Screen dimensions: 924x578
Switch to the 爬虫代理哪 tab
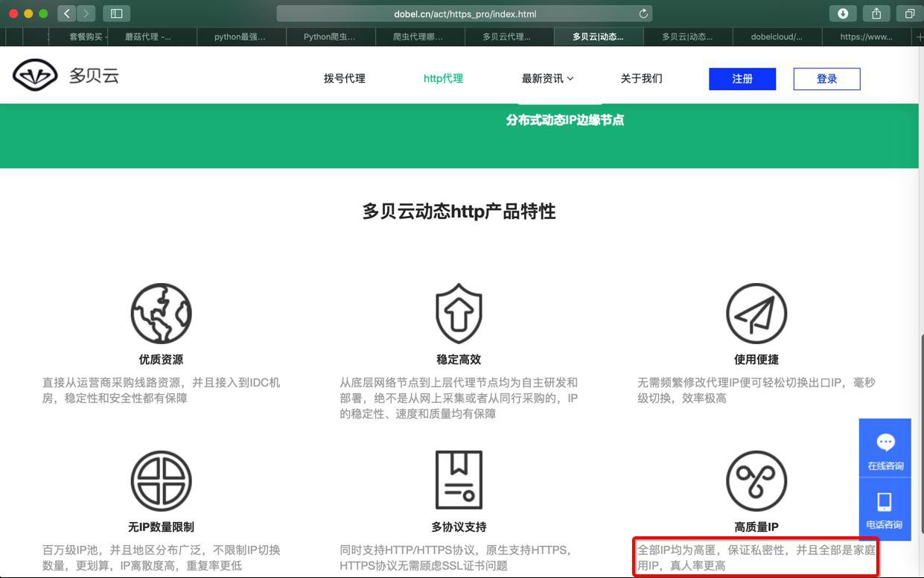[x=421, y=36]
